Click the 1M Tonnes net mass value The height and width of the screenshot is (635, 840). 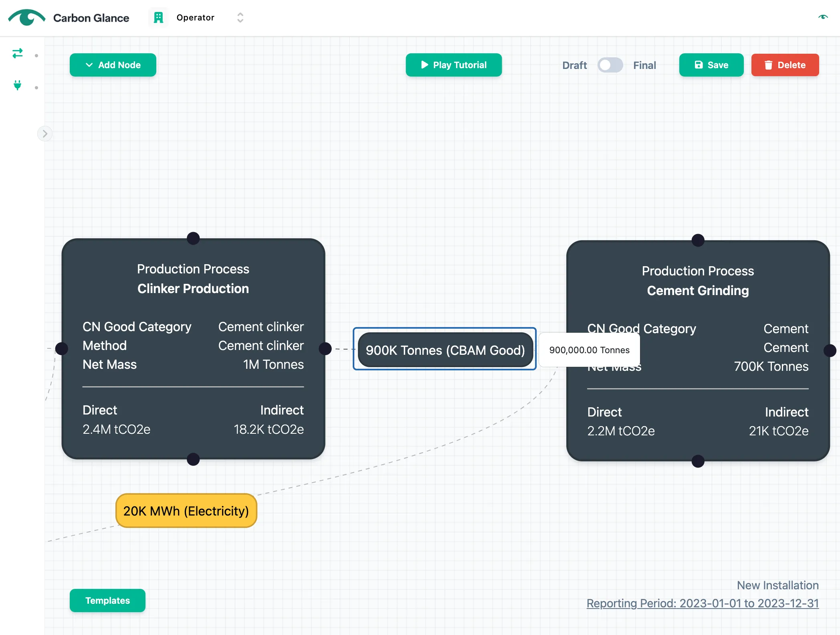tap(273, 364)
